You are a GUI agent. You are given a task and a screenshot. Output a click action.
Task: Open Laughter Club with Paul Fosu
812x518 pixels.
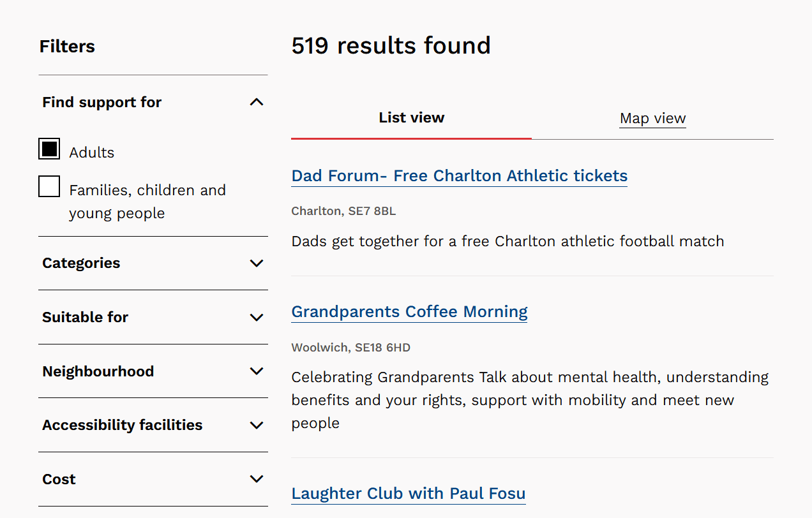point(409,493)
